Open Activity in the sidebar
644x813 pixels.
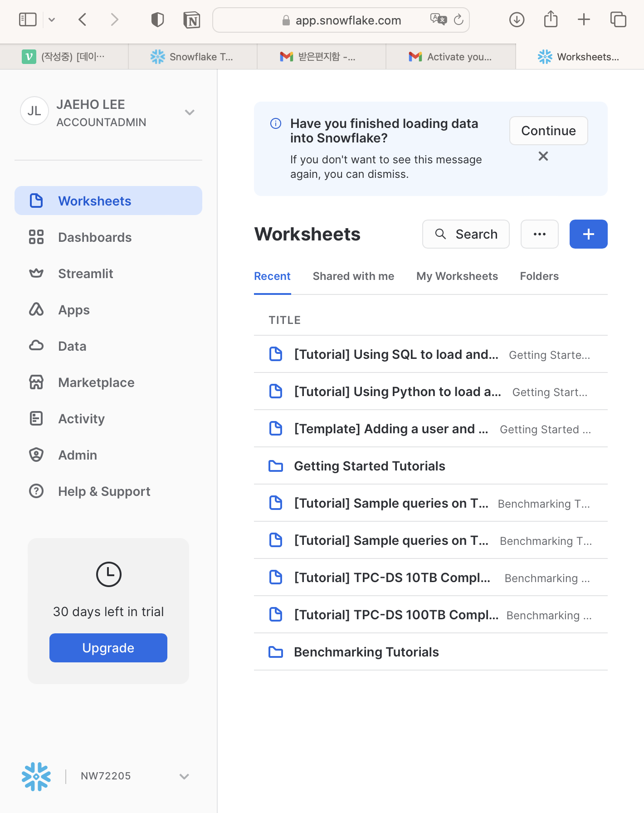[108, 418]
